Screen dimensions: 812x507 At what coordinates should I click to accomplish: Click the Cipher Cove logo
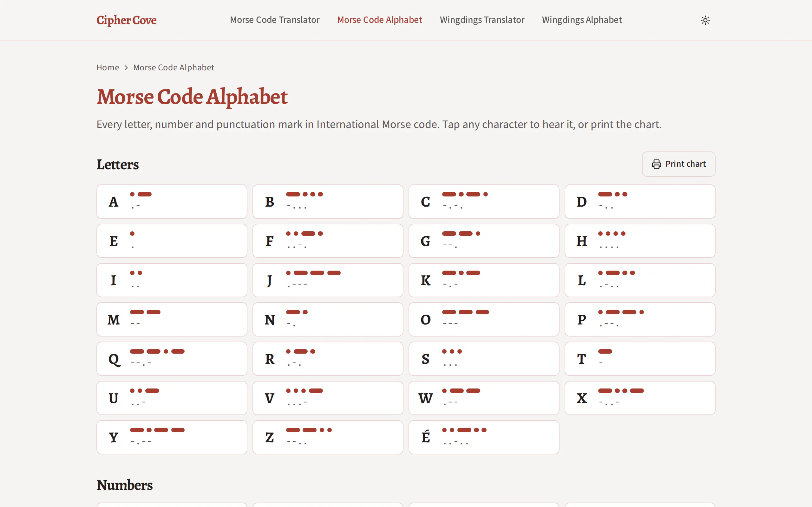(127, 20)
